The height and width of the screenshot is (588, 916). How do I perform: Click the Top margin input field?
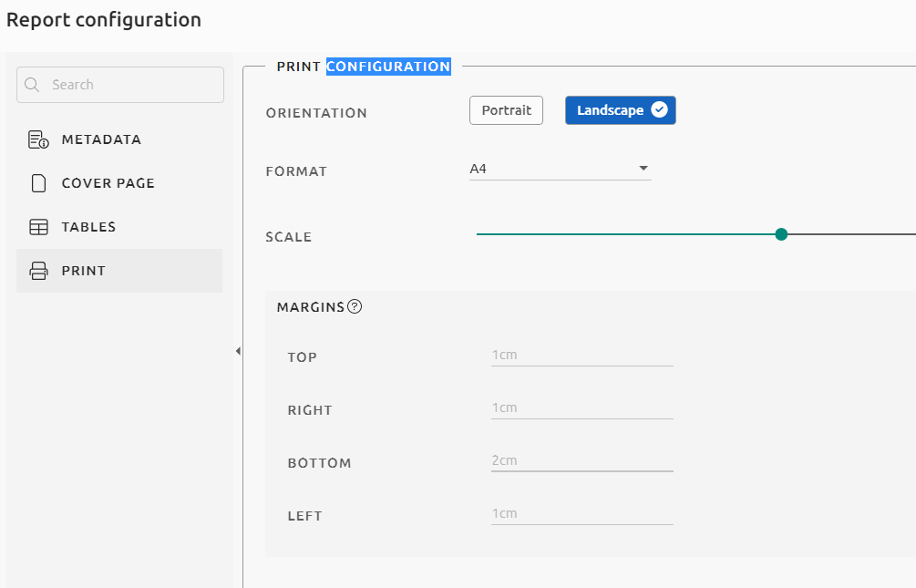click(x=582, y=356)
